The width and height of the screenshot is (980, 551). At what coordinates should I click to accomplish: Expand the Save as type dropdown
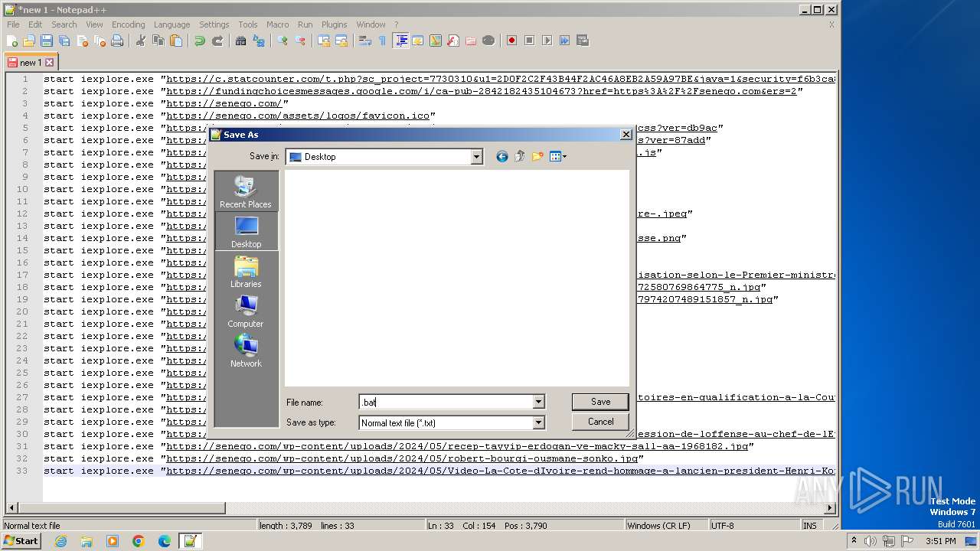538,422
